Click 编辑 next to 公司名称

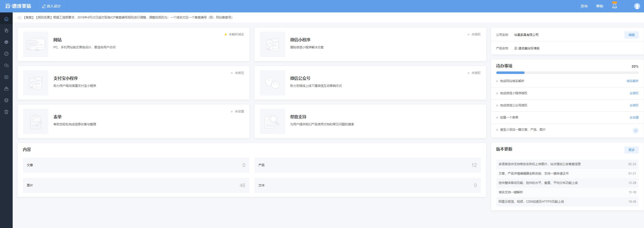632,35
